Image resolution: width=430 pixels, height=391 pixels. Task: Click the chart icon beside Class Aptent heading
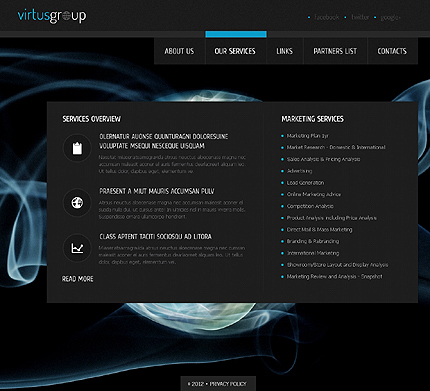tap(77, 248)
